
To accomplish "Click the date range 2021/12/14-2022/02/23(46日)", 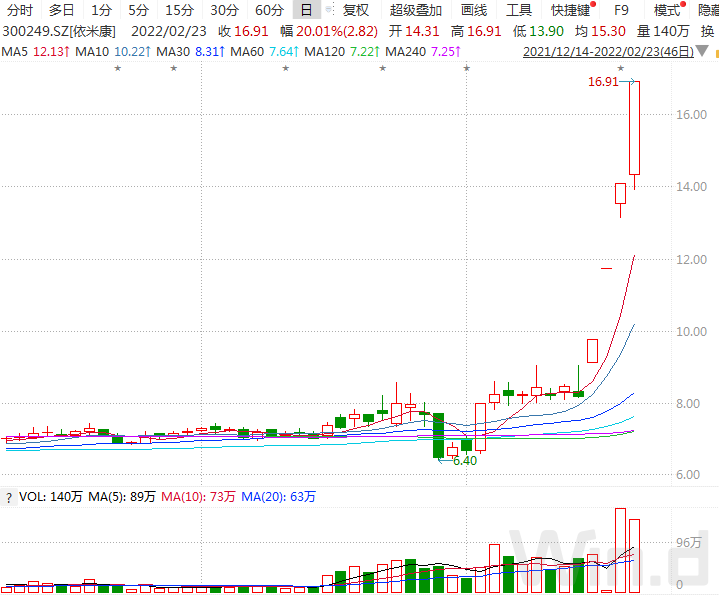I will [608, 52].
